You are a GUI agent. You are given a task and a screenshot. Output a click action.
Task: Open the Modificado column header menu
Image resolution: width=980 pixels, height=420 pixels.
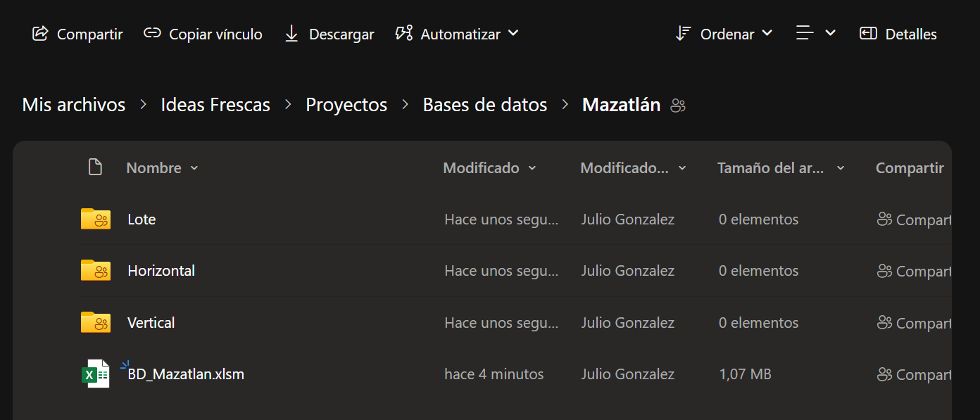click(x=489, y=168)
